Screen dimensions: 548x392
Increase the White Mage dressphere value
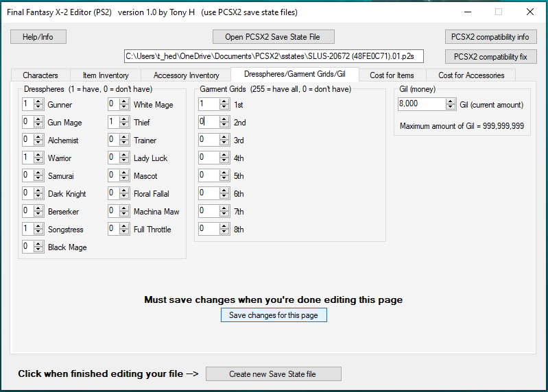tap(124, 102)
